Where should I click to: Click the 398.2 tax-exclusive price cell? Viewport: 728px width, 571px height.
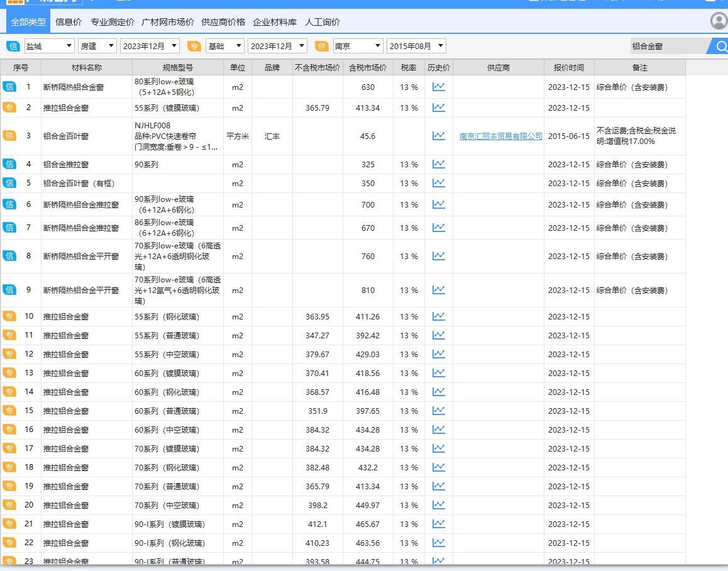click(x=317, y=505)
